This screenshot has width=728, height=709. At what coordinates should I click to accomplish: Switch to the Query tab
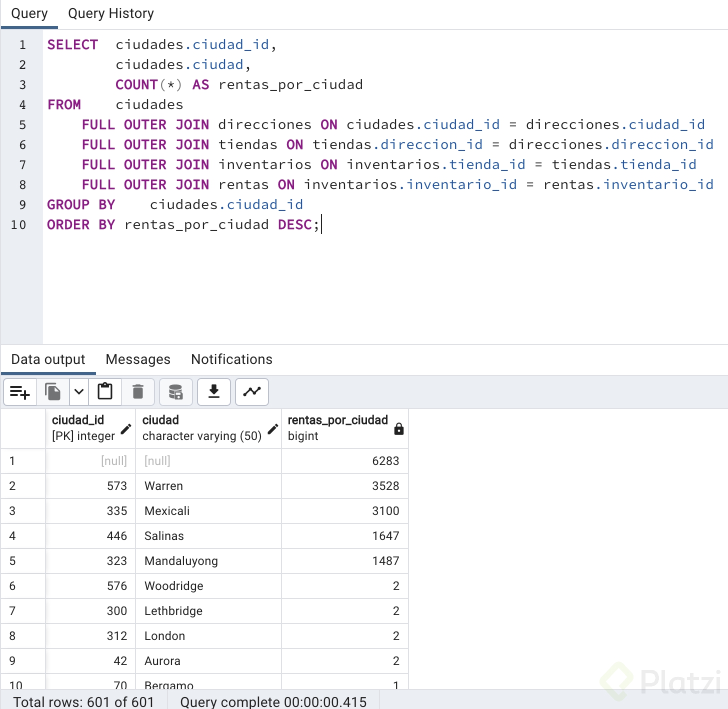pos(29,13)
